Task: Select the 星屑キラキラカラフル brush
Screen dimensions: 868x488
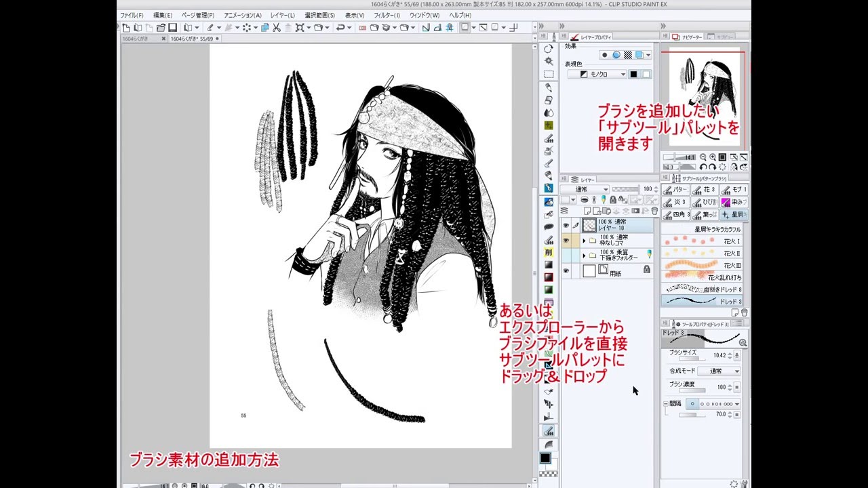Action: 703,229
